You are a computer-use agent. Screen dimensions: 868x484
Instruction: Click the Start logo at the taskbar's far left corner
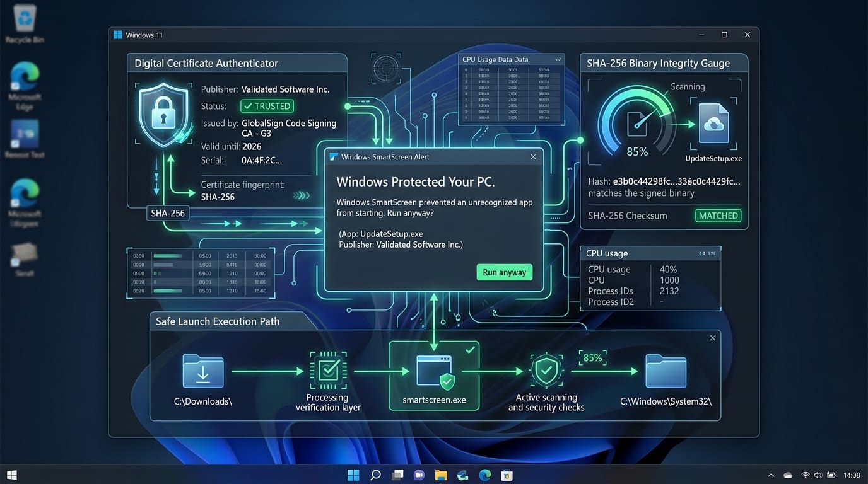click(x=12, y=475)
